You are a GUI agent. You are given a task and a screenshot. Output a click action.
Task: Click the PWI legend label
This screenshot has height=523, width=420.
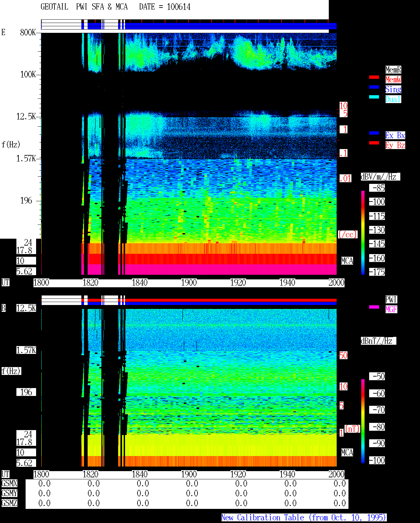click(391, 299)
